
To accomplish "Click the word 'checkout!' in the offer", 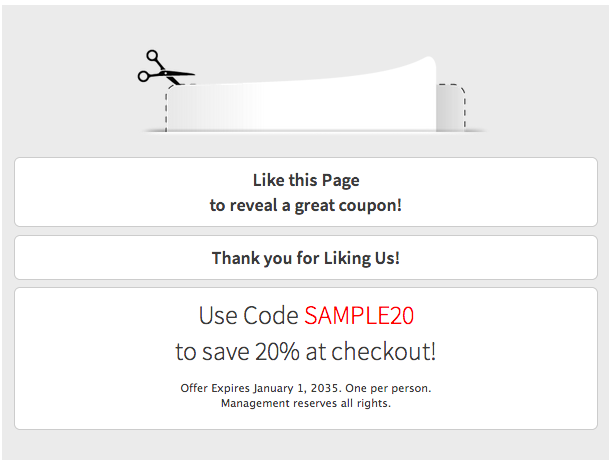I will click(384, 351).
